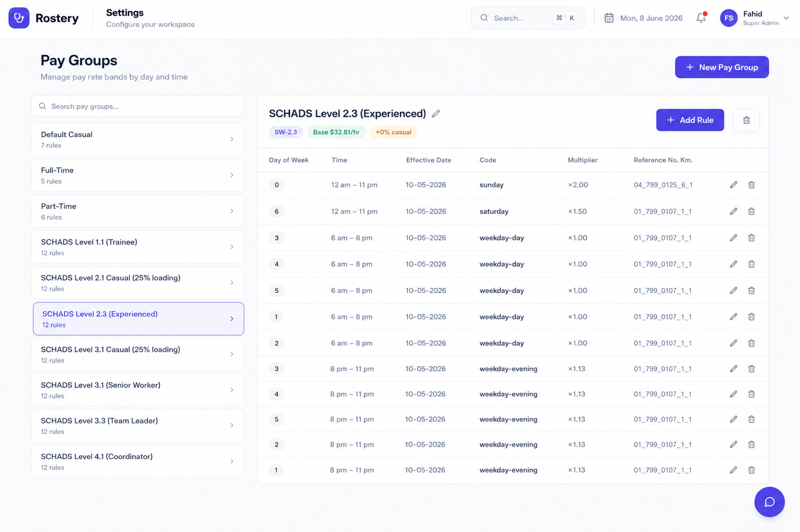Edit the sunday rule row

733,185
